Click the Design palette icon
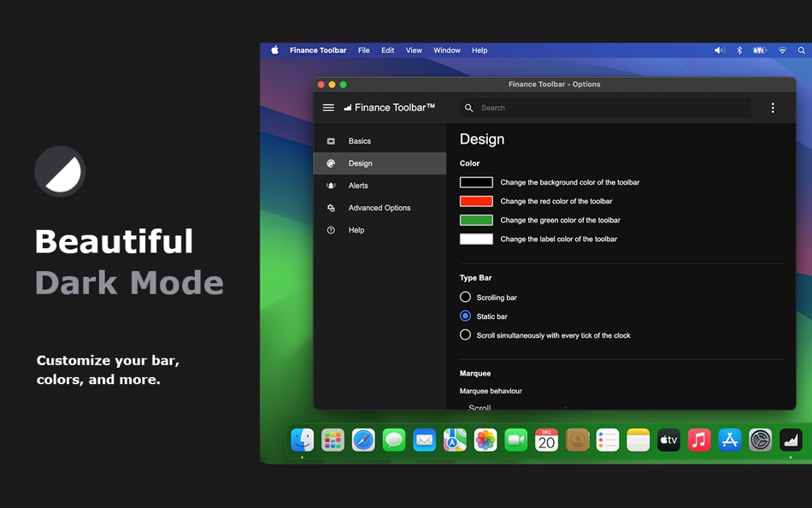 pos(331,163)
